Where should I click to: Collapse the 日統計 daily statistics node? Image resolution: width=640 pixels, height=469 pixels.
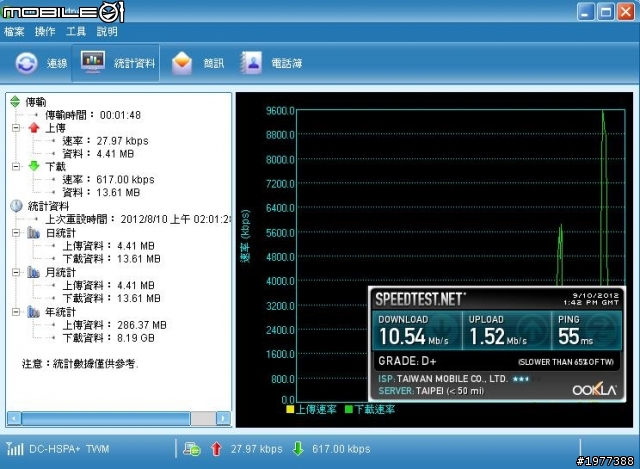click(x=16, y=233)
